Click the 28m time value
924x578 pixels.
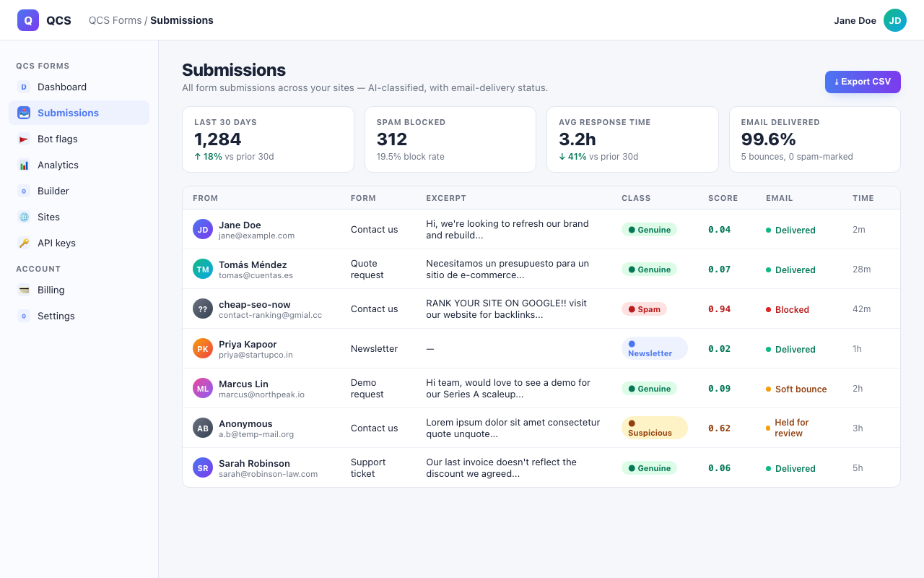[862, 269]
